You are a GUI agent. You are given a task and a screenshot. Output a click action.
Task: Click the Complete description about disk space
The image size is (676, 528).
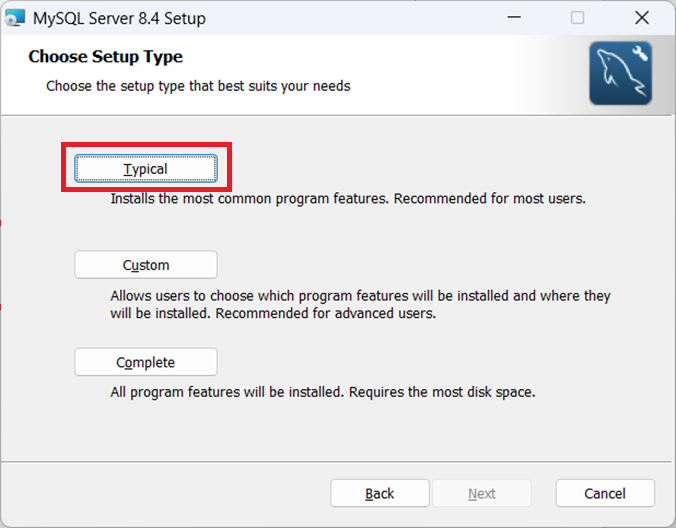(x=322, y=392)
